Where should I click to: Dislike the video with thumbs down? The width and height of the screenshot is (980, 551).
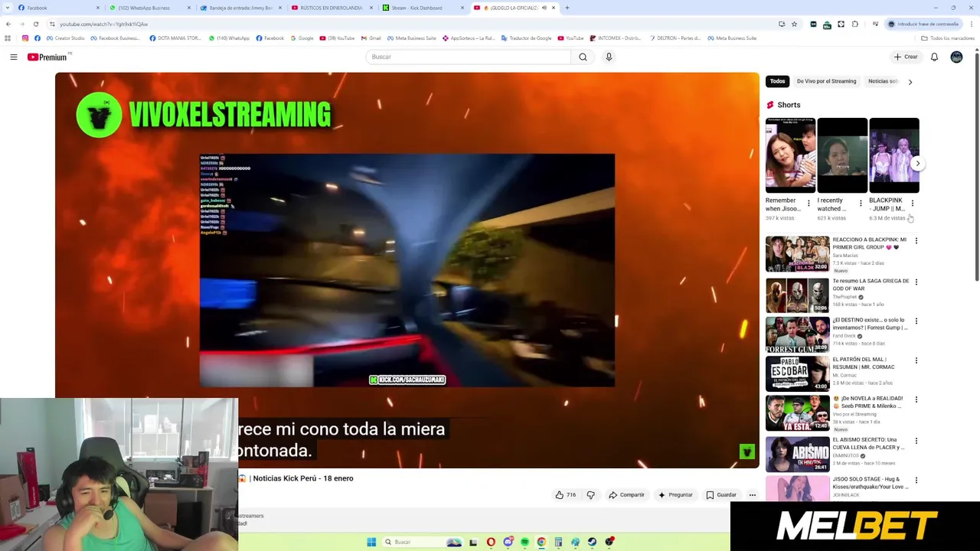[590, 495]
